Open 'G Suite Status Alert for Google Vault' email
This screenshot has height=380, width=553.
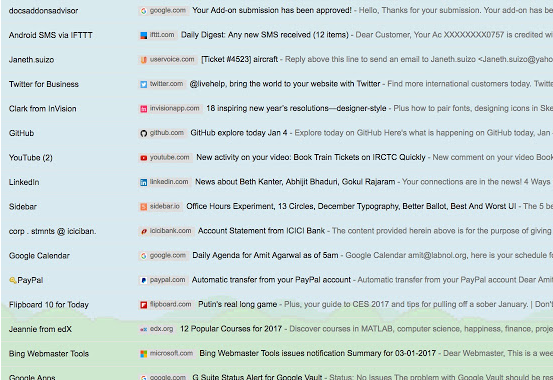257,377
